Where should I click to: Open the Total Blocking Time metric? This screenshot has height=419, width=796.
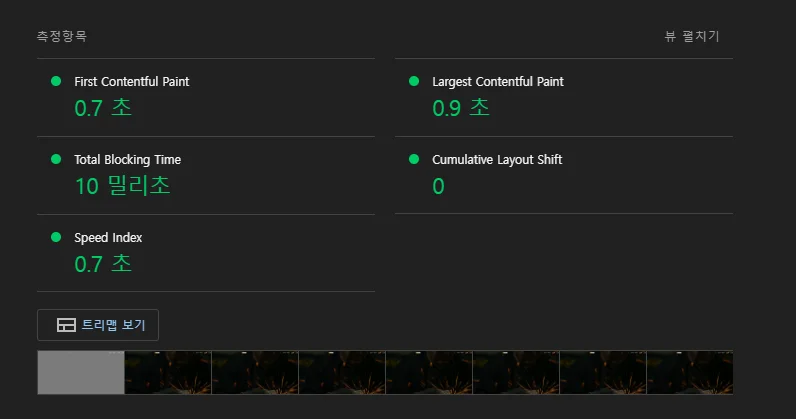pos(127,159)
